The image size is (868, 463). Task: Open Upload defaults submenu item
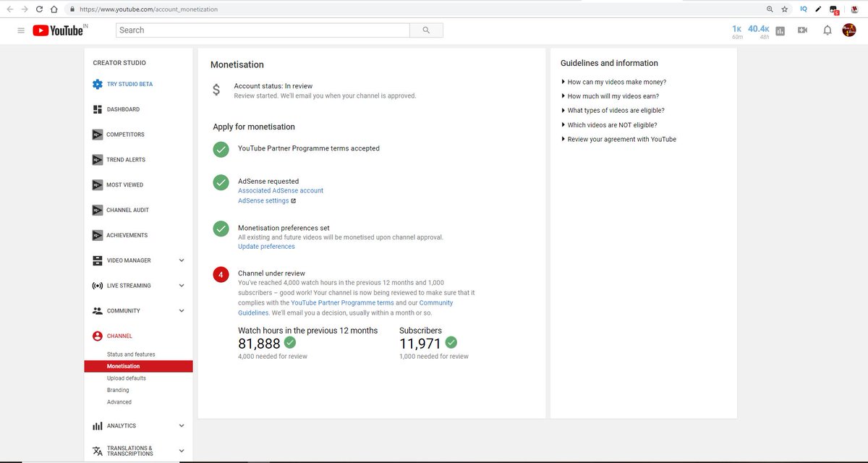pos(127,378)
